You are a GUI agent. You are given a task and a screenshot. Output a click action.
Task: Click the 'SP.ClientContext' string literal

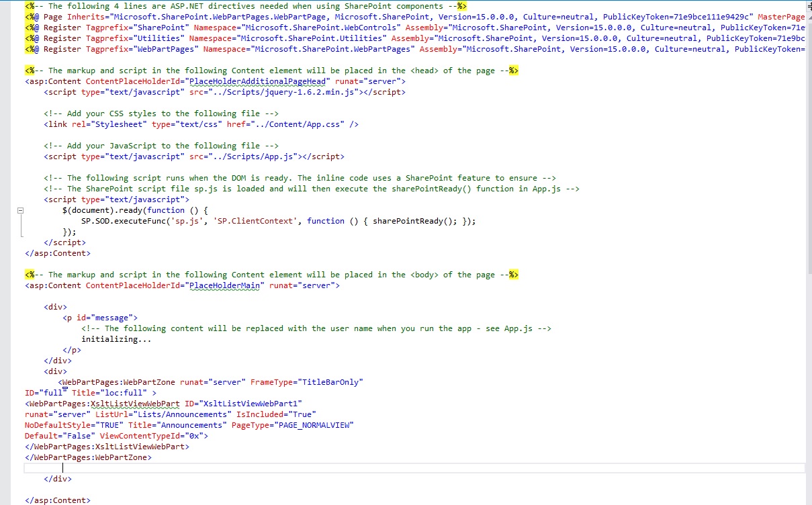click(255, 221)
